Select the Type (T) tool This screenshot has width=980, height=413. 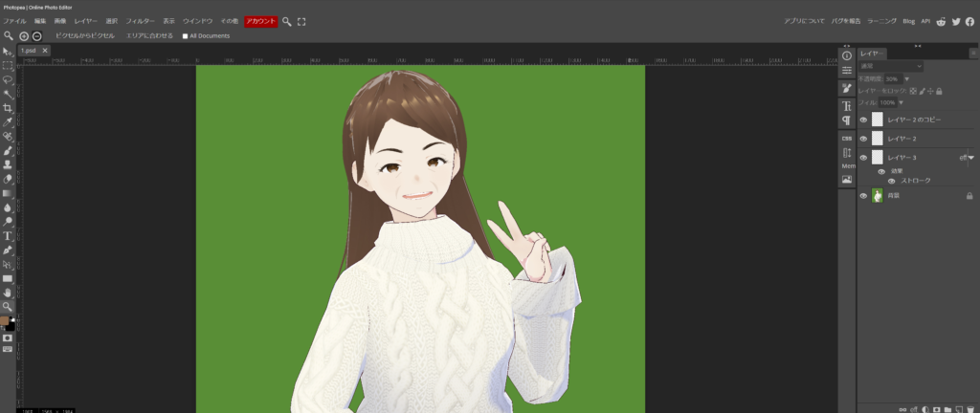(x=8, y=235)
